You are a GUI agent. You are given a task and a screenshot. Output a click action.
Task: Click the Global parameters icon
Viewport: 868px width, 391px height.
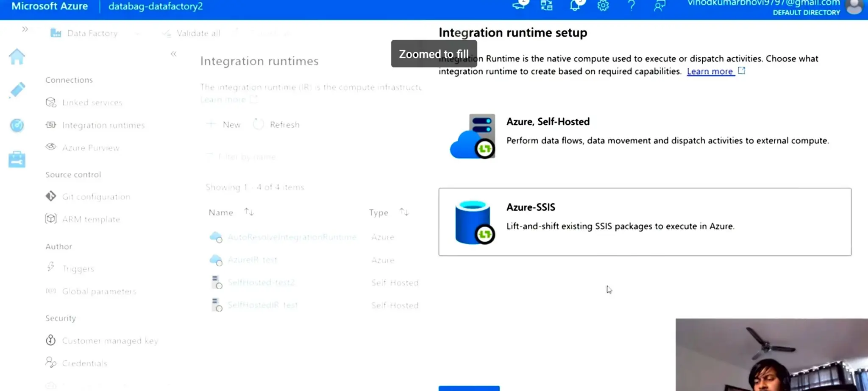[51, 290]
